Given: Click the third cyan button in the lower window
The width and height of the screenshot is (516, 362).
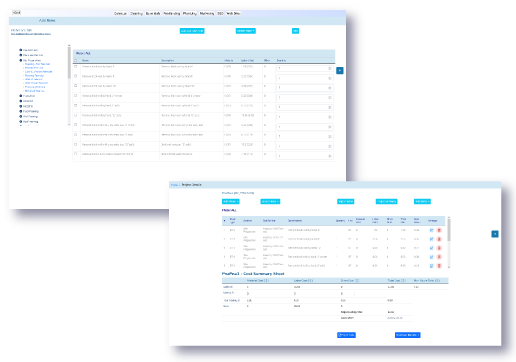Looking at the screenshot, I should pyautogui.click(x=345, y=201).
